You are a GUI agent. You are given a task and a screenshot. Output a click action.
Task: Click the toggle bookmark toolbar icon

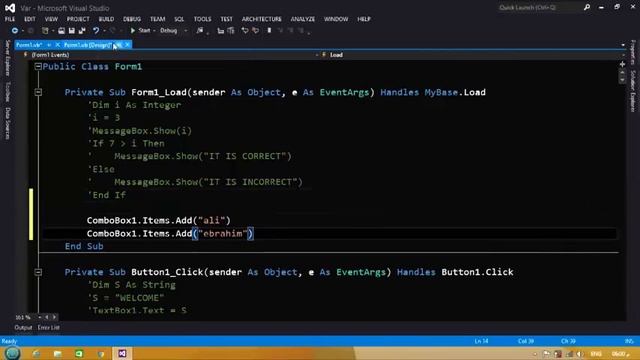(x=269, y=31)
